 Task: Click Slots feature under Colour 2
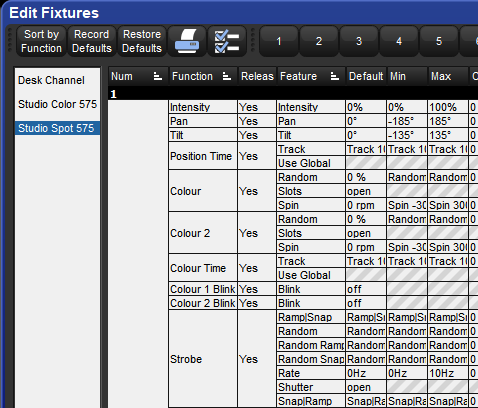click(311, 233)
